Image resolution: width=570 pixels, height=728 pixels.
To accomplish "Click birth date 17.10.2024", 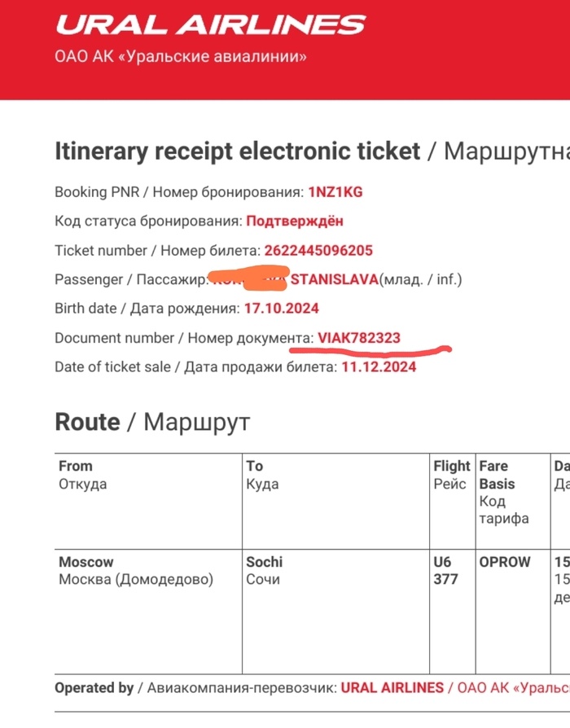I will (x=282, y=309).
